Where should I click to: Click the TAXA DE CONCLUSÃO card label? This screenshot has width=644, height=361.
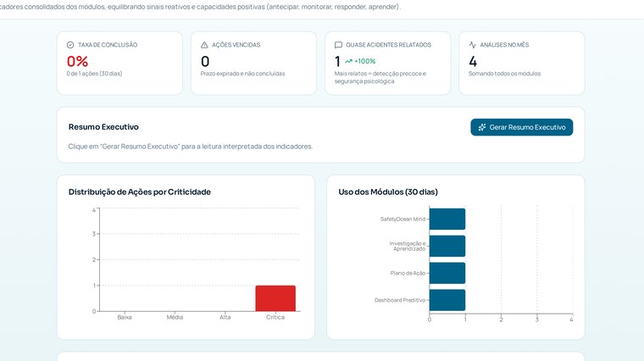point(108,45)
